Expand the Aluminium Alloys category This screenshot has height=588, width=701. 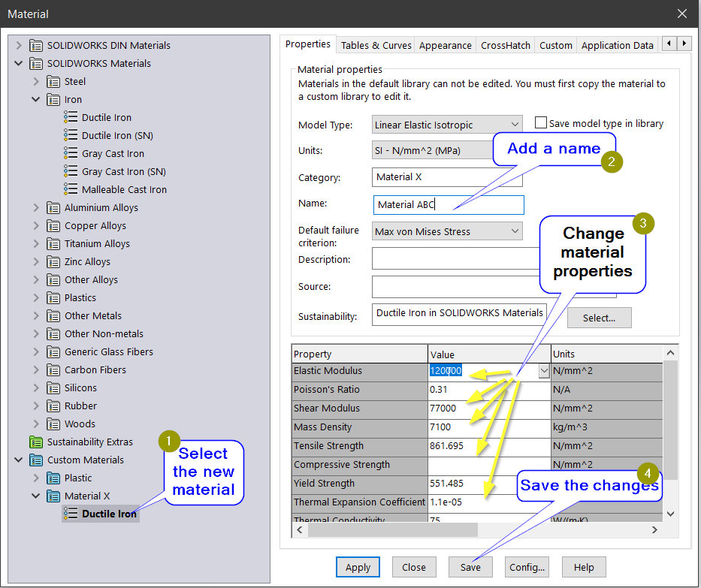pos(36,207)
